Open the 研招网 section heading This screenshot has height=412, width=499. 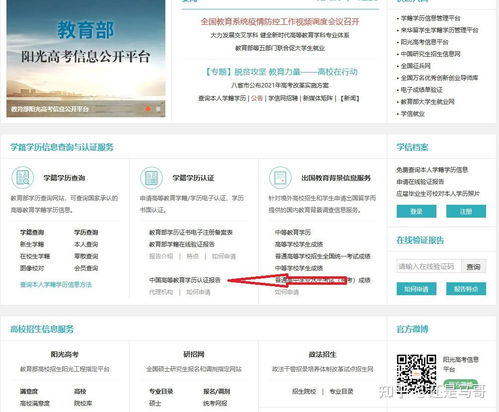click(x=194, y=354)
